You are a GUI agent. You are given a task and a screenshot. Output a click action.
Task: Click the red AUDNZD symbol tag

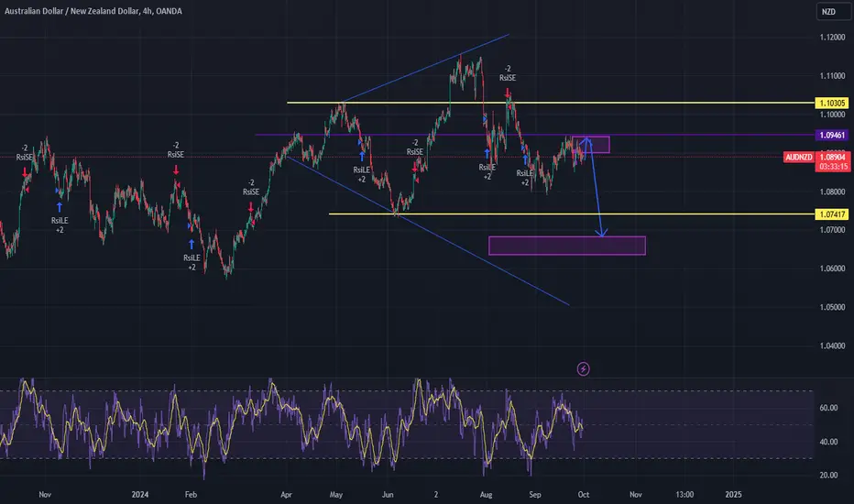tap(798, 158)
